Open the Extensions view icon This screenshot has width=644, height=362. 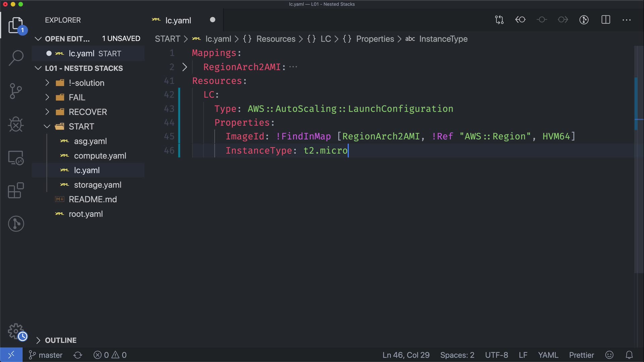coord(16,190)
